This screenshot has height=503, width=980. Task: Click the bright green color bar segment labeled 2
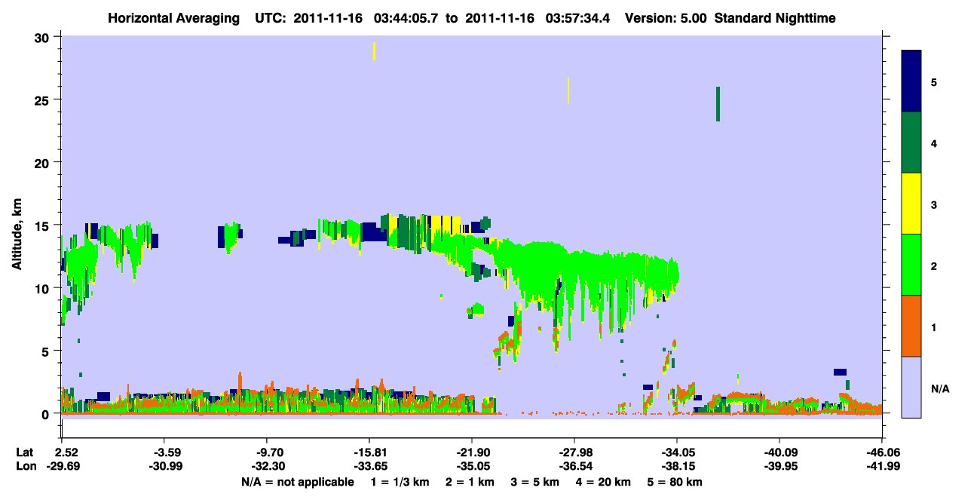click(911, 265)
